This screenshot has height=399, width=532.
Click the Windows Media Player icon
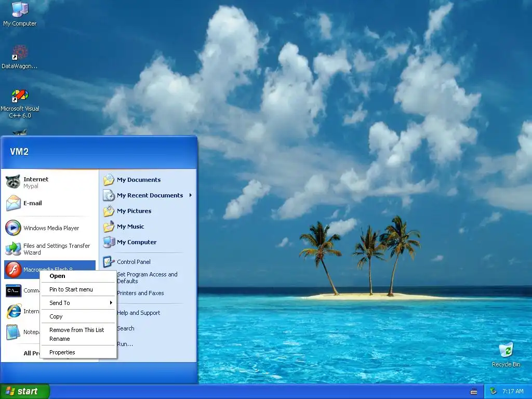[x=13, y=228]
